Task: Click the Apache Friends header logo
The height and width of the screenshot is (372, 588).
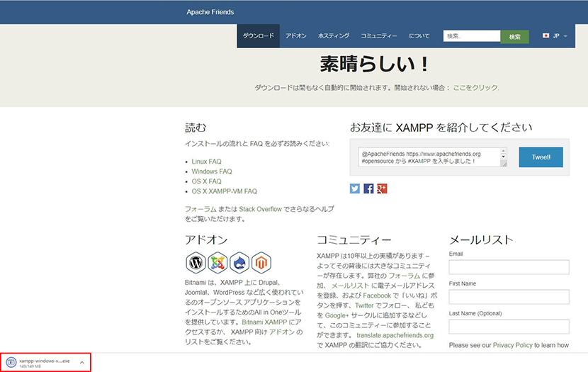Action: tap(210, 12)
